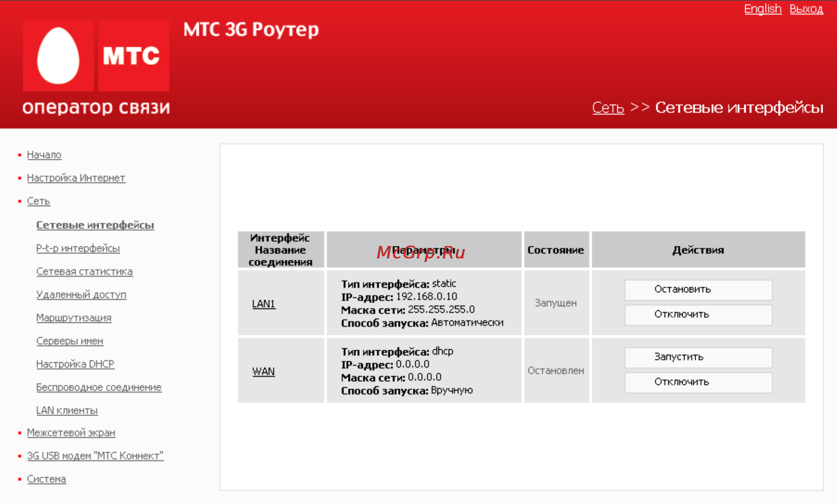Open 3G USB модем "МТС Коннект" section
This screenshot has width=837, height=504.
click(95, 456)
